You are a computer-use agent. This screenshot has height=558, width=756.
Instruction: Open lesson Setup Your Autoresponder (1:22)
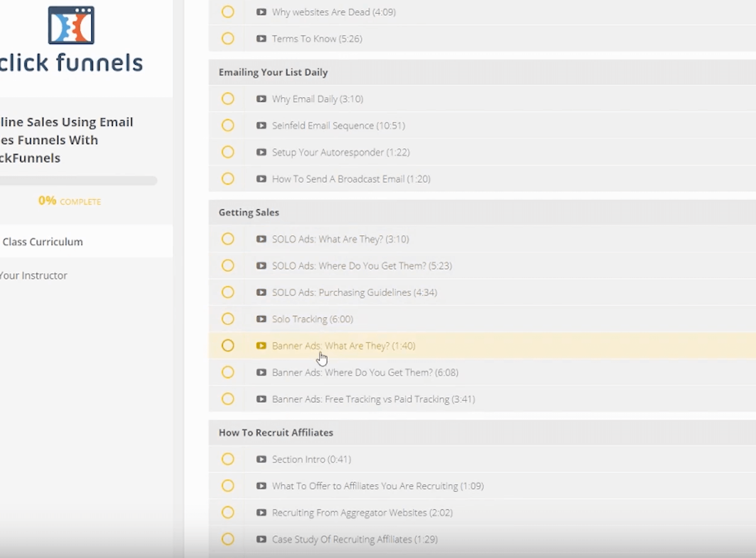[x=341, y=152]
